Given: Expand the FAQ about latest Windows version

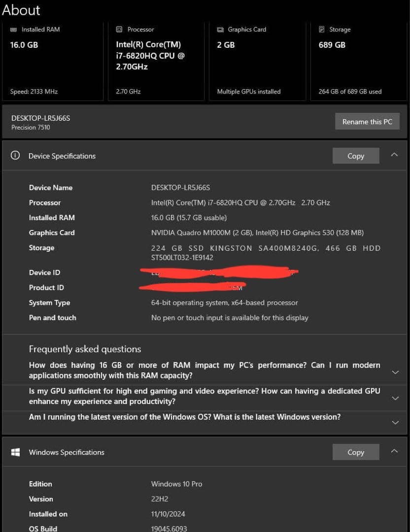Looking at the screenshot, I should [395, 422].
